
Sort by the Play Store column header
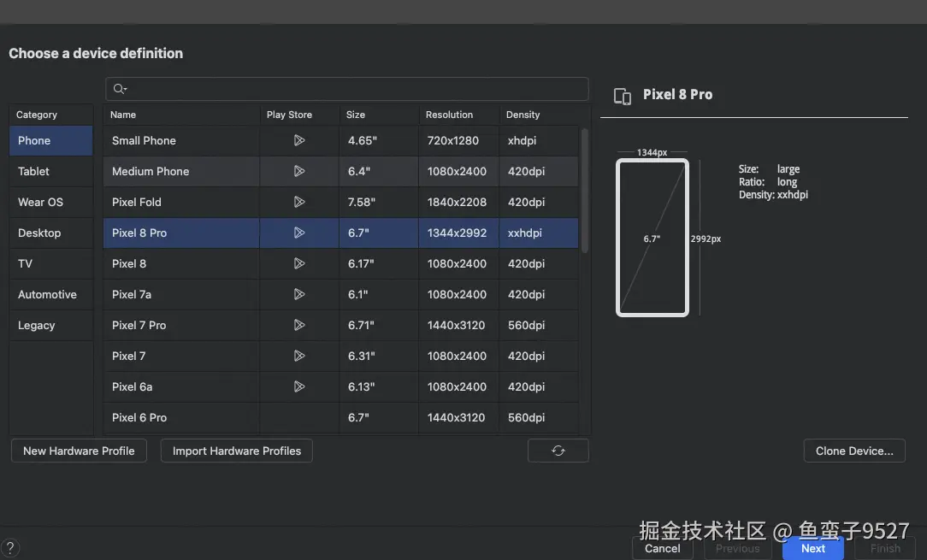300,115
